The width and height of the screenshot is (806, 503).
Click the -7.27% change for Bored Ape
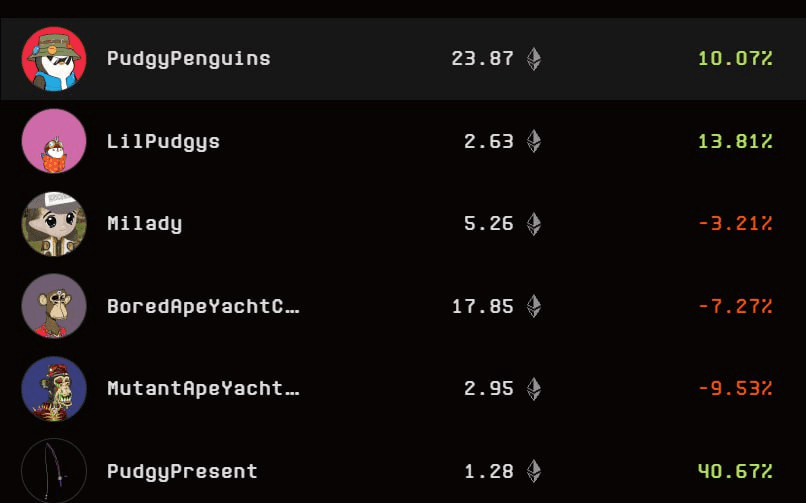(735, 306)
